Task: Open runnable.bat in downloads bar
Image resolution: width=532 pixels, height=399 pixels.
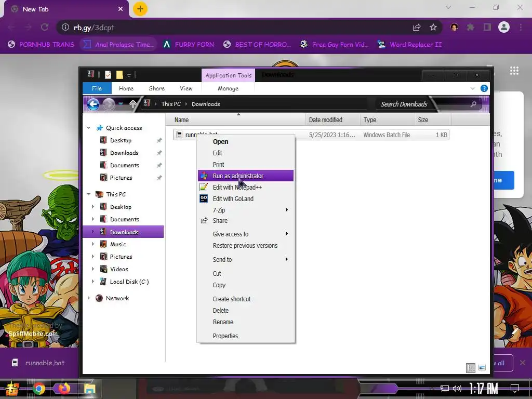Action: click(x=38, y=363)
